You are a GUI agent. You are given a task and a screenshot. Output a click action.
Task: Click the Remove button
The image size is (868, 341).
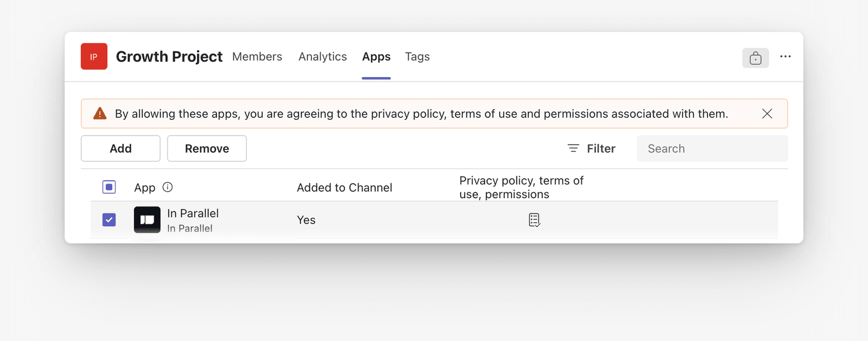coord(207,148)
